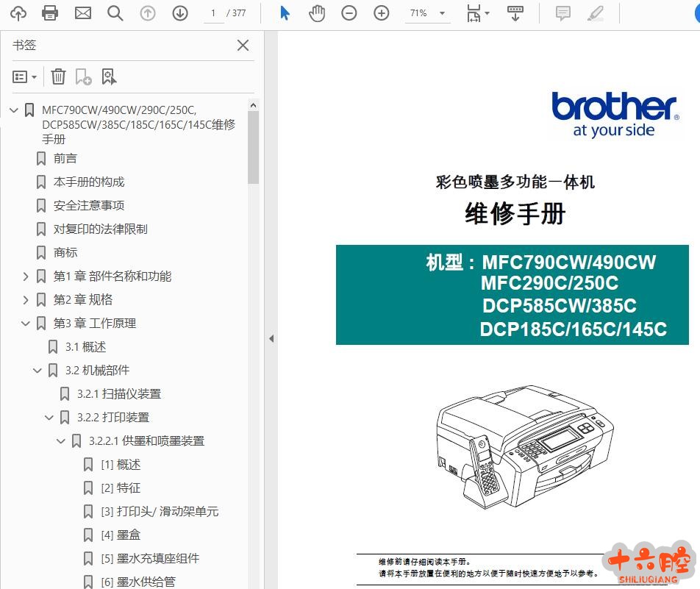Close the 书签 bookmarks panel

pyautogui.click(x=243, y=46)
